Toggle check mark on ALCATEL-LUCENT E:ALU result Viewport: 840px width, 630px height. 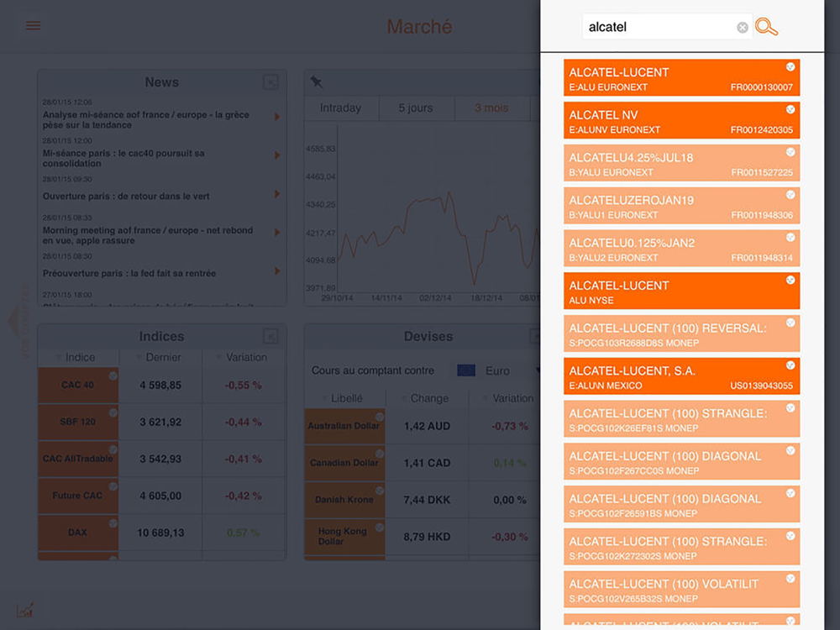(x=790, y=67)
